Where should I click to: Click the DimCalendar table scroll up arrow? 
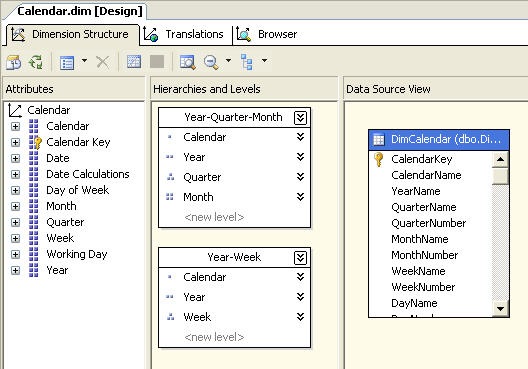point(500,159)
